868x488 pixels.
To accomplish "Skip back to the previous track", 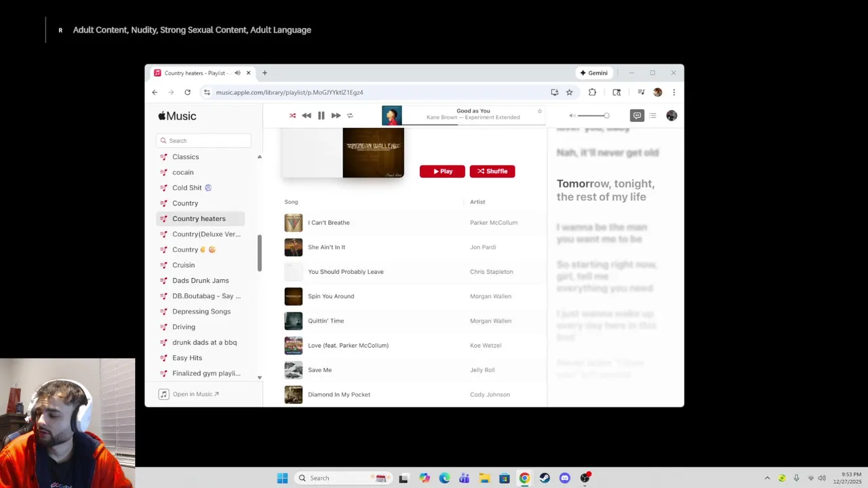I will click(307, 116).
